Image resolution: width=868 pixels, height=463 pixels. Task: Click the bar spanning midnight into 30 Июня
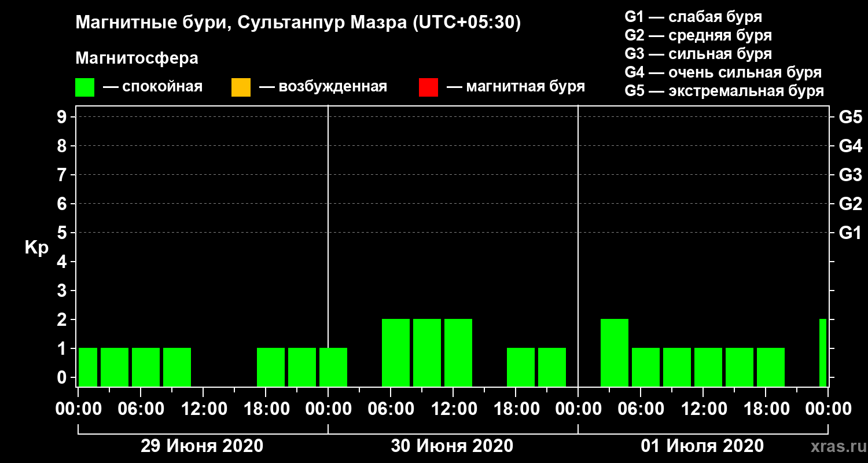pyautogui.click(x=333, y=367)
